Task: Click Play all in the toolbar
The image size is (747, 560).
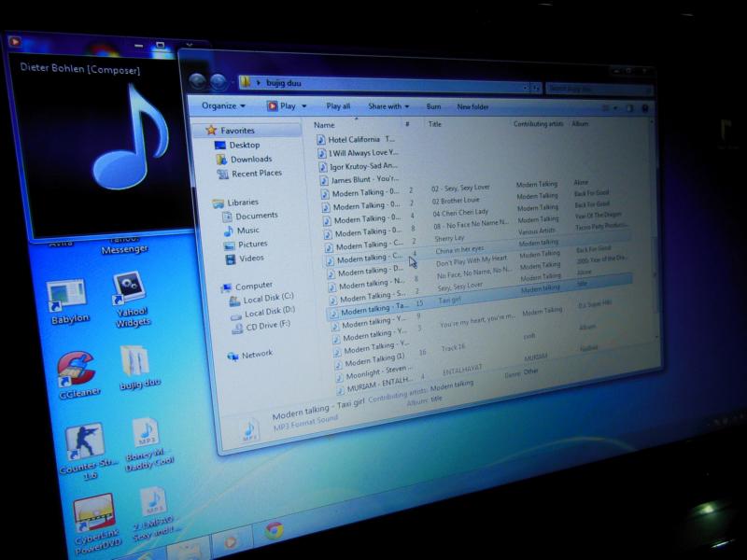Action: point(338,106)
